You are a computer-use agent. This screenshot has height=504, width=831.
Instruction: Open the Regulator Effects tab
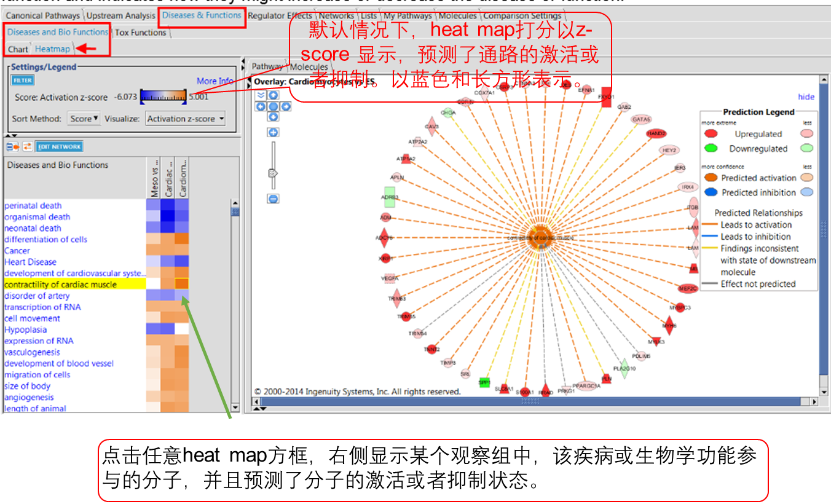(x=280, y=16)
